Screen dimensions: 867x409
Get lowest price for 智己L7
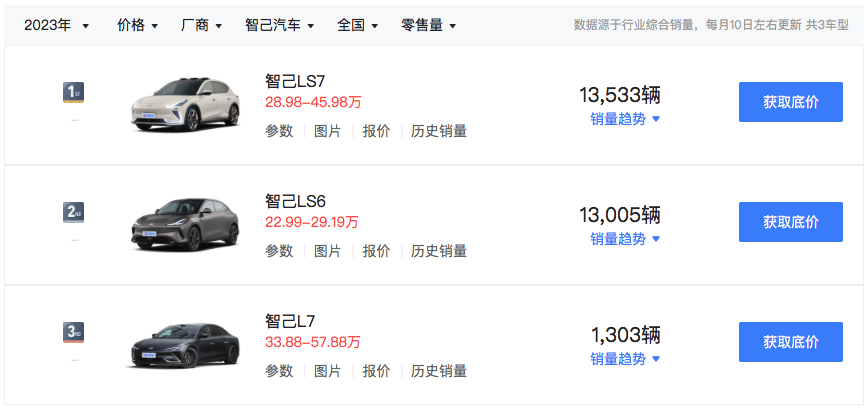pyautogui.click(x=790, y=342)
